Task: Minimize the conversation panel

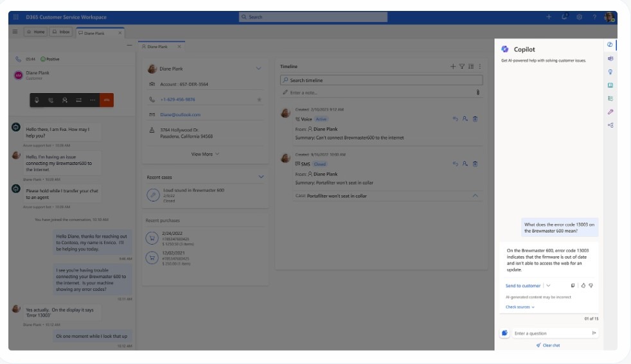Action: 129,46
